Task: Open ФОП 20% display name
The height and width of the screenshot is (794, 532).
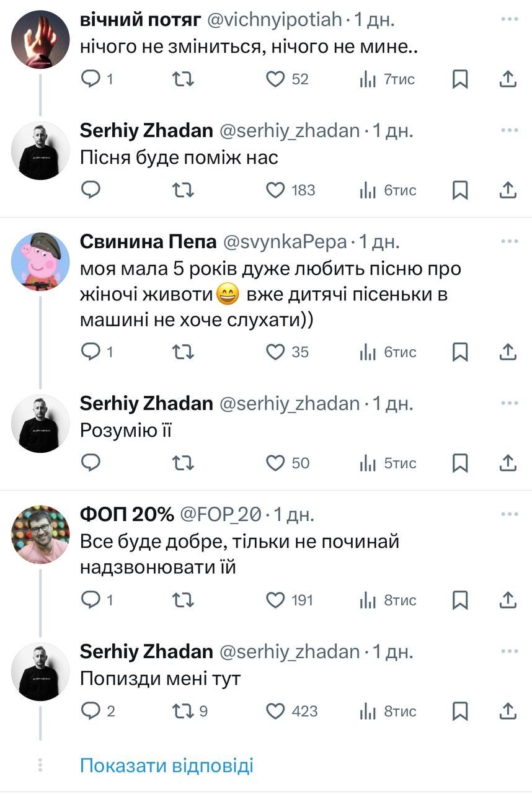Action: click(x=126, y=514)
